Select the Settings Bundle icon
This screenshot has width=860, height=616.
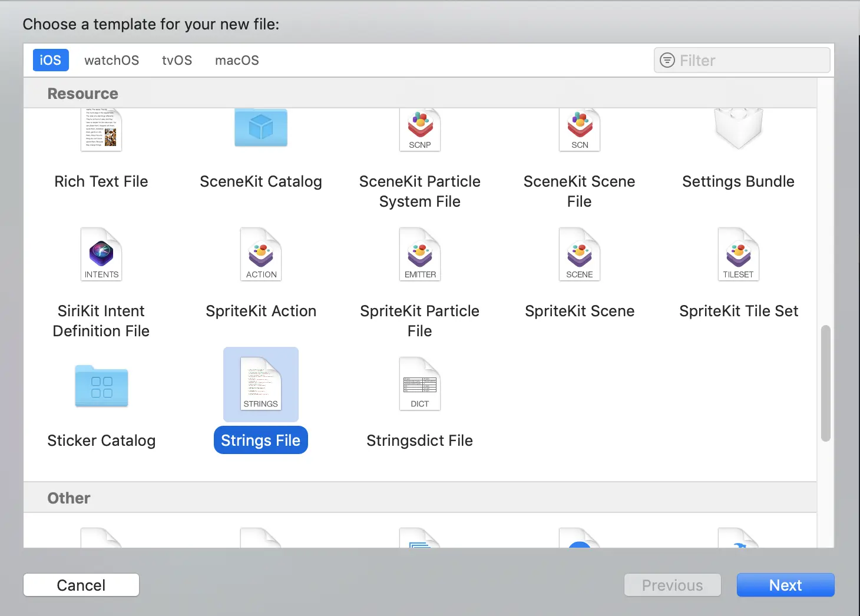point(739,128)
